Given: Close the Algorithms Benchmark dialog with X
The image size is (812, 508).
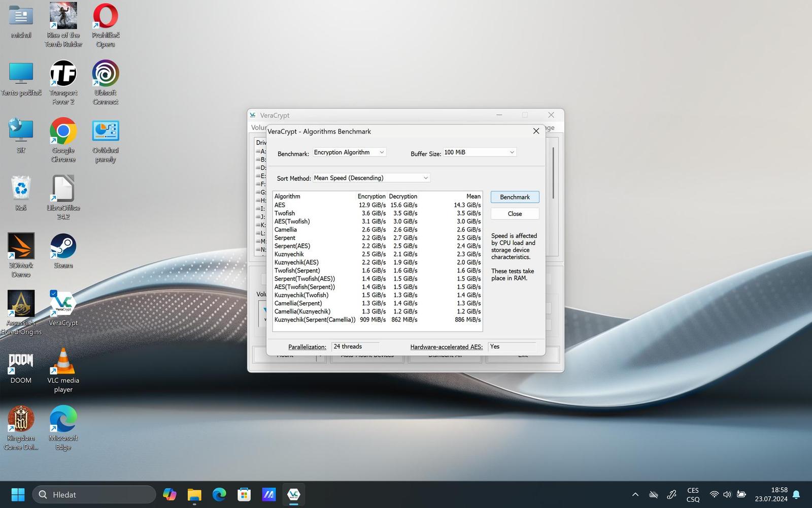Looking at the screenshot, I should [x=536, y=131].
